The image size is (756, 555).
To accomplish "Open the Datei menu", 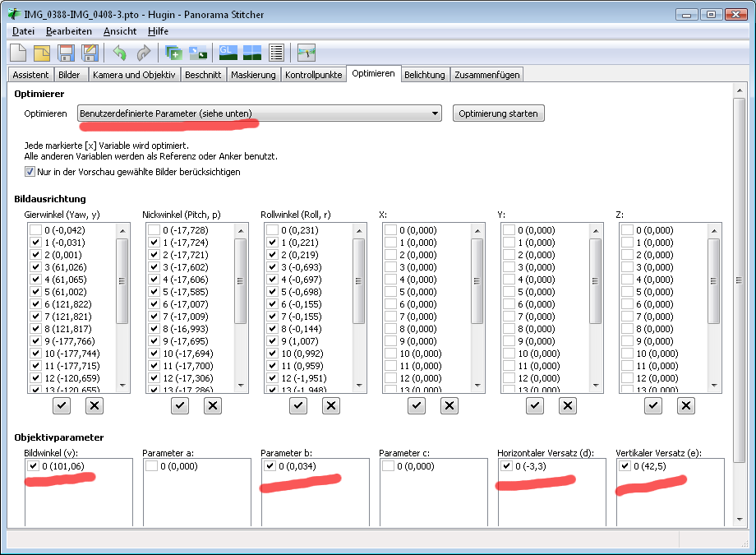I will 23,30.
